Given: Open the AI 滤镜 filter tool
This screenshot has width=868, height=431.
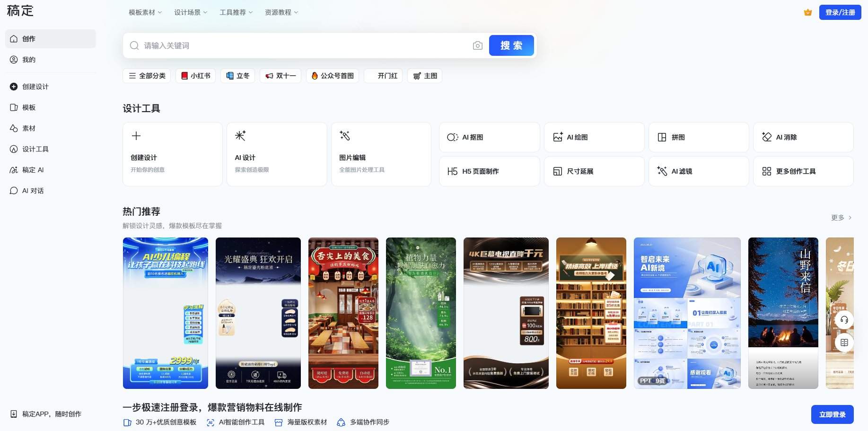Looking at the screenshot, I should pyautogui.click(x=698, y=171).
